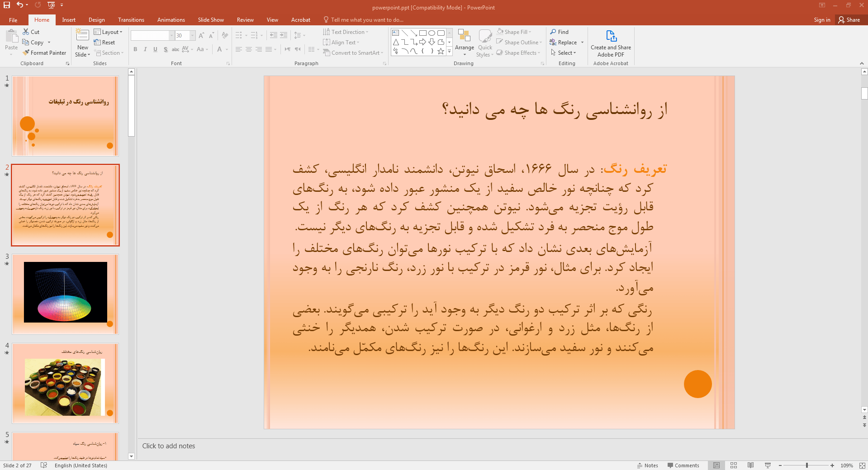Select the star shape in shapes gallery
The width and height of the screenshot is (868, 470).
[x=441, y=51]
